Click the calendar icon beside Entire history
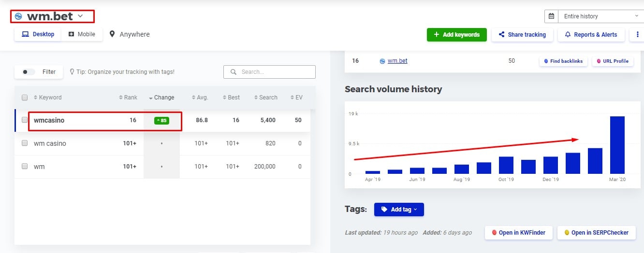This screenshot has width=644, height=253. pyautogui.click(x=551, y=16)
